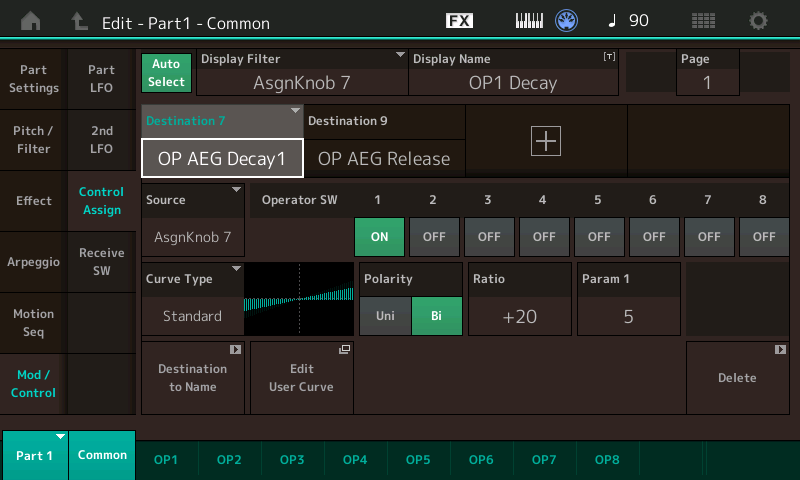Open the grid Live Set icon
Image resolution: width=800 pixels, height=480 pixels.
pyautogui.click(x=703, y=20)
